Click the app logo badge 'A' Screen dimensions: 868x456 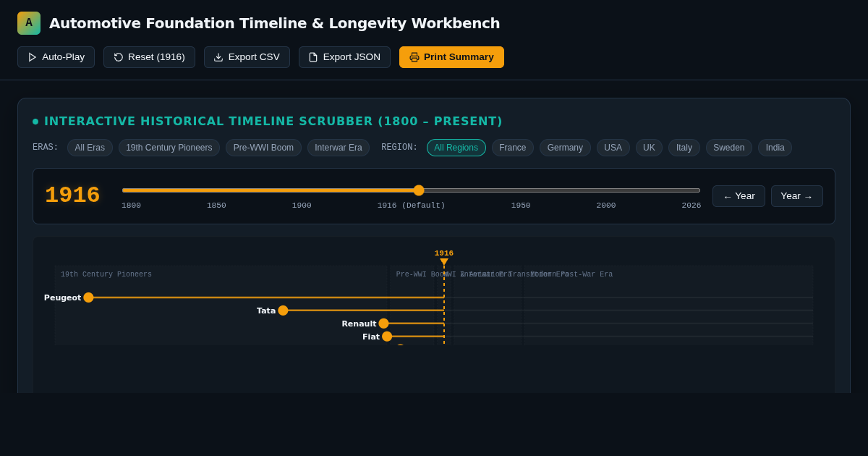[29, 23]
